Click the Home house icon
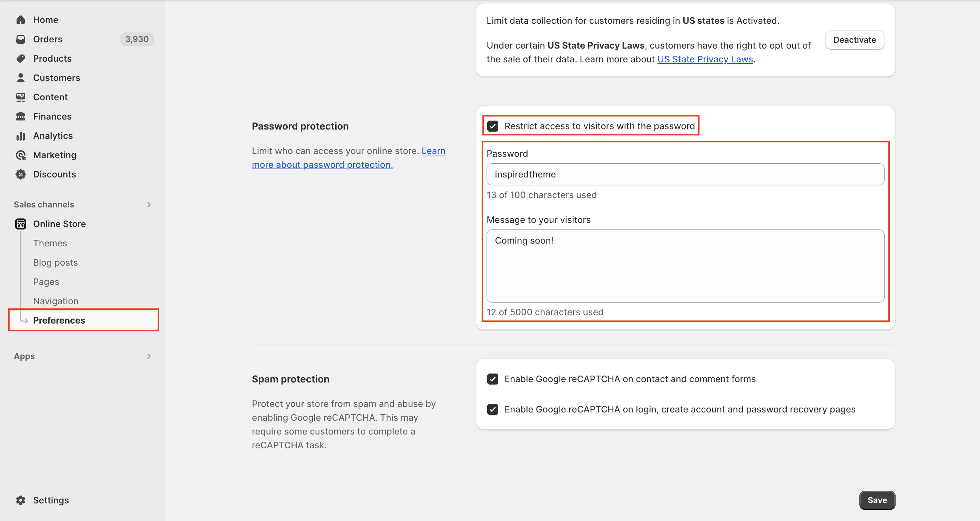Viewport: 980px width, 521px height. tap(21, 20)
